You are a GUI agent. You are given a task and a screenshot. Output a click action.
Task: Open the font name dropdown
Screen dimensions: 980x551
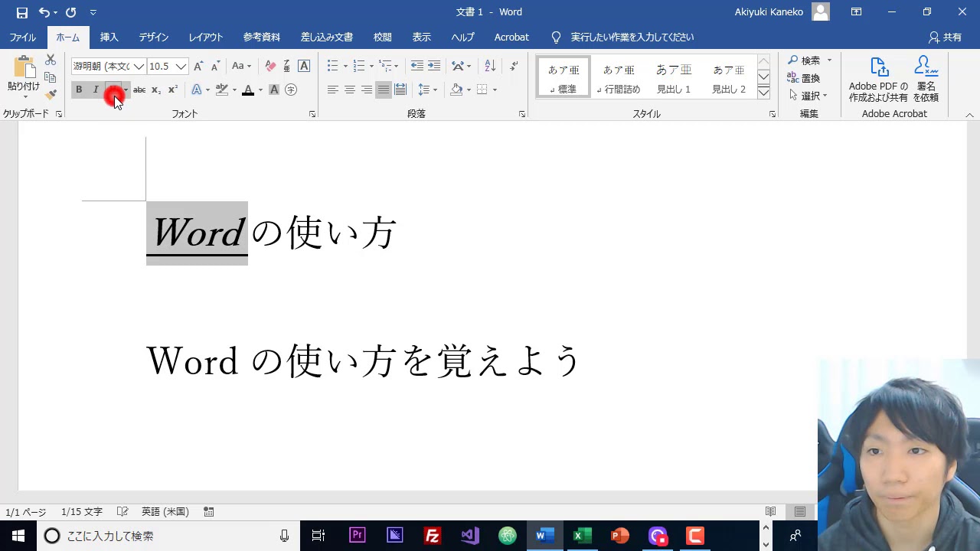tap(139, 67)
